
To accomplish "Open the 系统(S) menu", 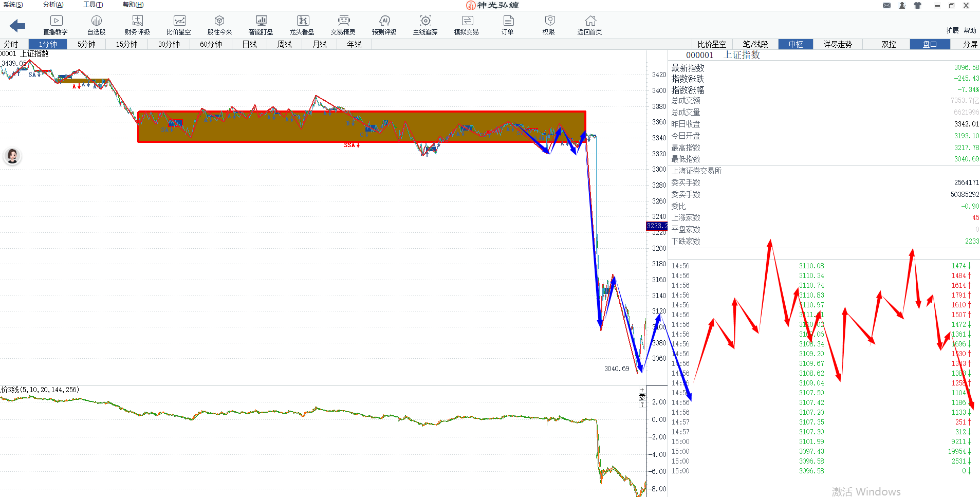I will tap(13, 5).
